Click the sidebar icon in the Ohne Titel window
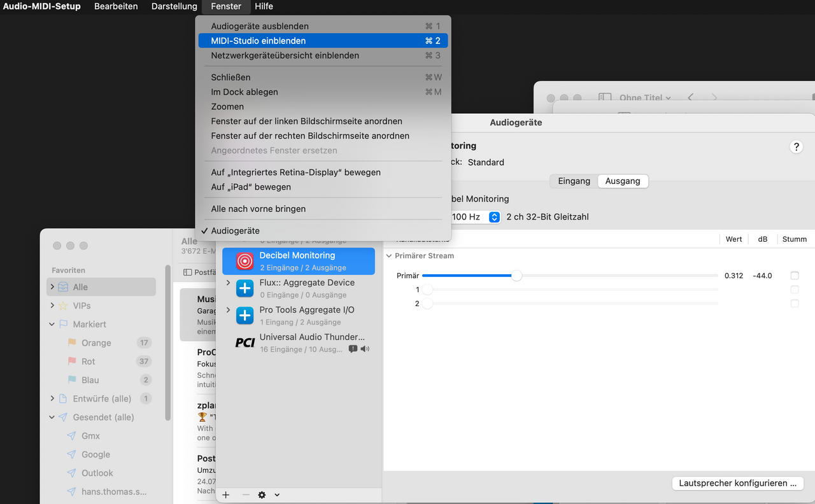This screenshot has width=815, height=504. pos(605,97)
